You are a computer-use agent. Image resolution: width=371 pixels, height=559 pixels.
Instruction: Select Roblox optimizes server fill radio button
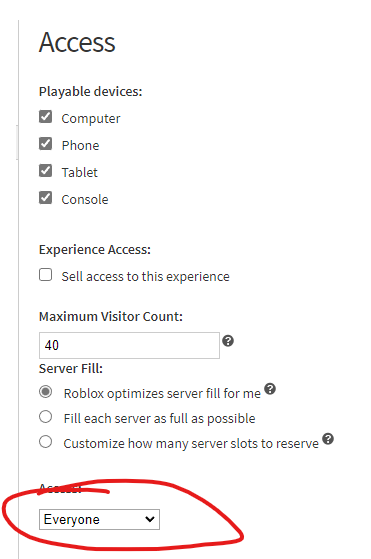coord(45,392)
